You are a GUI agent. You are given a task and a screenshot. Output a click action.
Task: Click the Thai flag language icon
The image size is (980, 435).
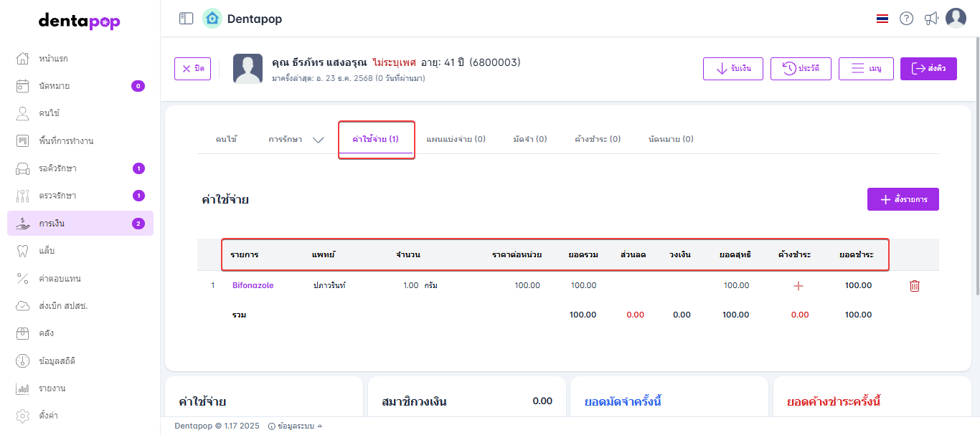pos(882,19)
